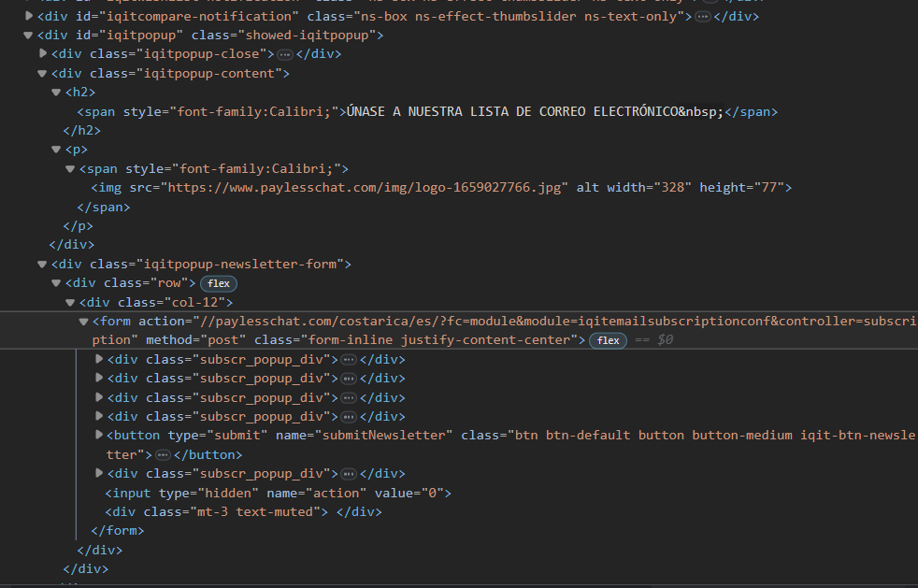Expand the iqitpopup-close div arrow

[43, 53]
